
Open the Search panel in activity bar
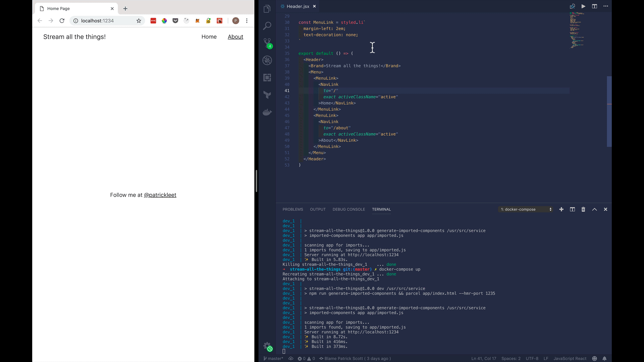[267, 26]
